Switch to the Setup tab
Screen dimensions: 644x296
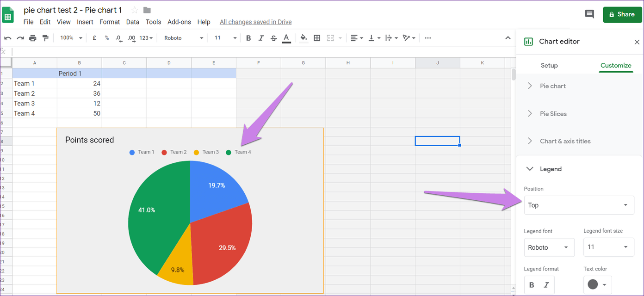(x=549, y=65)
